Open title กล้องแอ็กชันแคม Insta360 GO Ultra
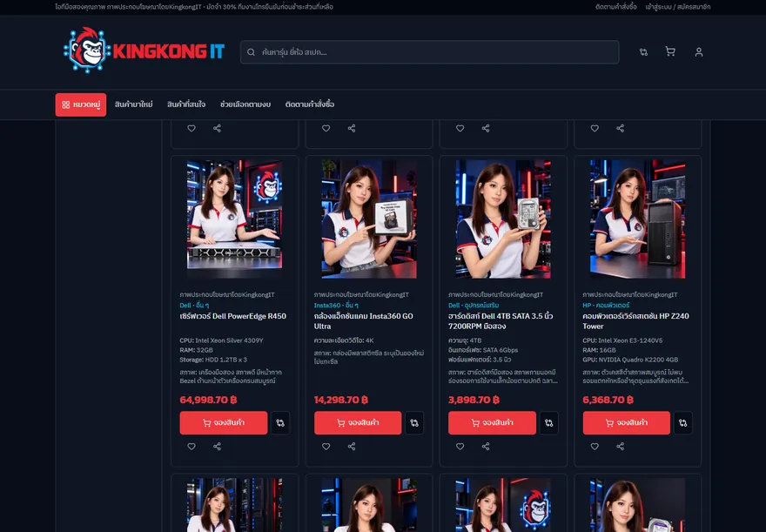 pos(364,321)
